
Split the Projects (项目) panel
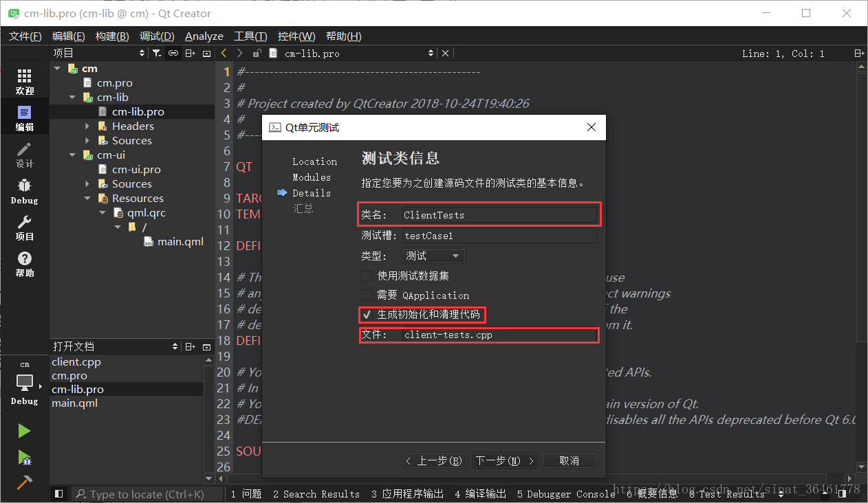pyautogui.click(x=191, y=53)
